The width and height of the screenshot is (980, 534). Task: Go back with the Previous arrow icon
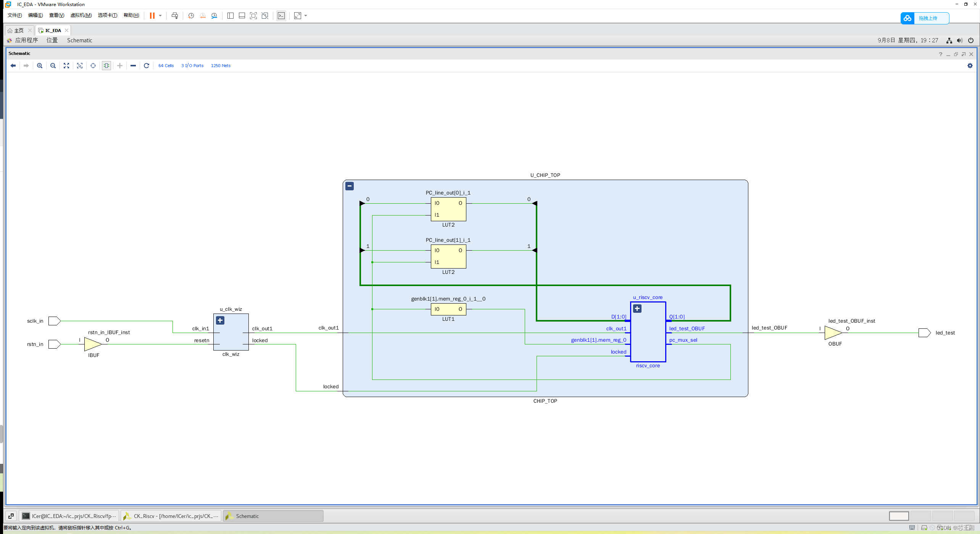pyautogui.click(x=13, y=66)
